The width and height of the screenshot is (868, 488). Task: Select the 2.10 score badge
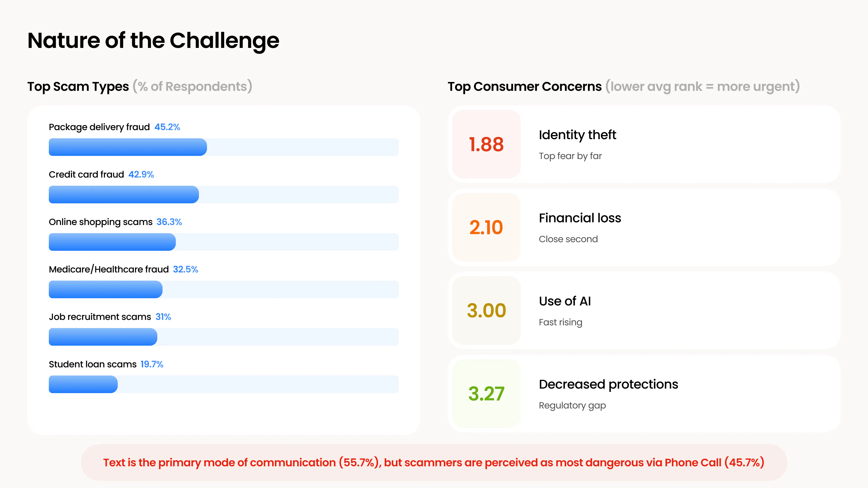tap(486, 227)
